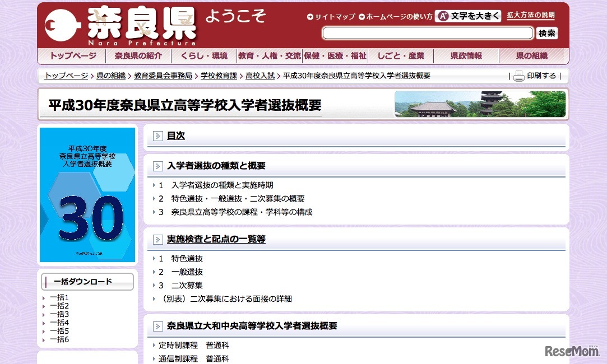Open the 県の組織 navigation tab

tap(532, 55)
